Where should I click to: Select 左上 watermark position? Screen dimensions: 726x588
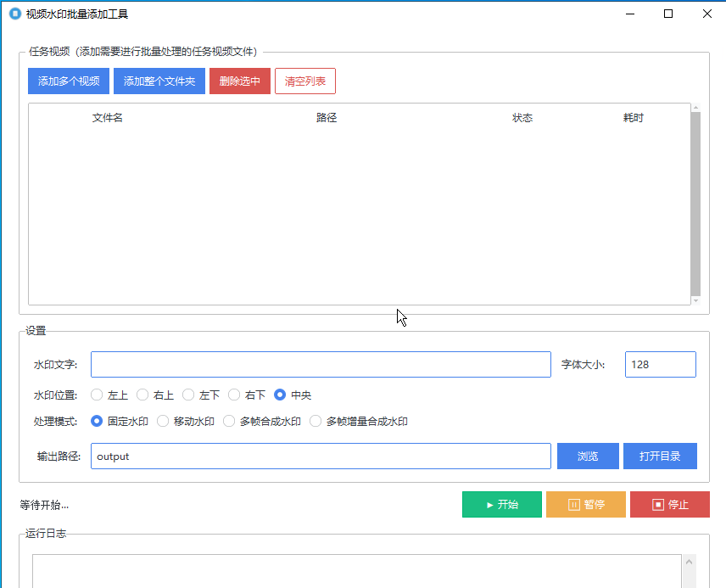point(97,395)
